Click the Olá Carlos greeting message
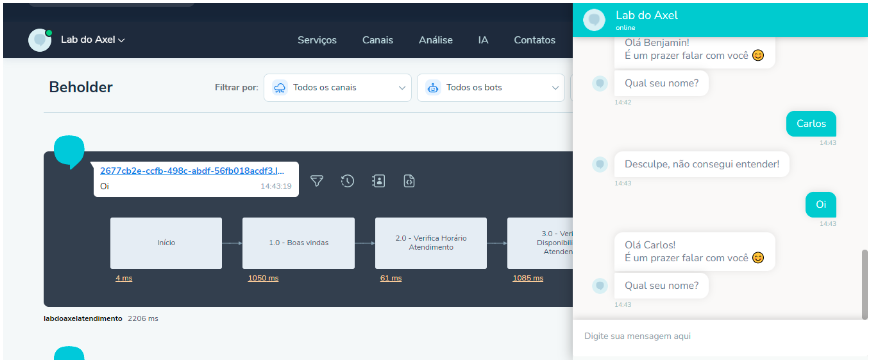The width and height of the screenshot is (869, 360). pyautogui.click(x=694, y=251)
